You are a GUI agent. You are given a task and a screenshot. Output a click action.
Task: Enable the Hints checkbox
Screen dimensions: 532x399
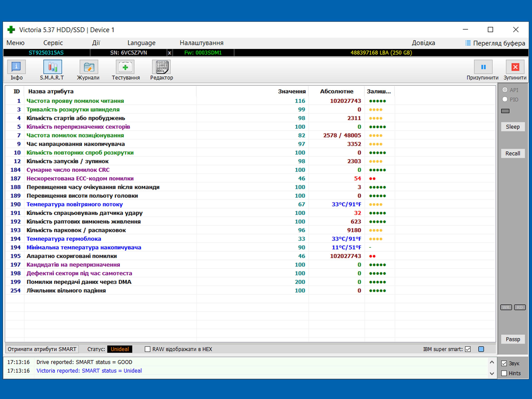coord(504,373)
